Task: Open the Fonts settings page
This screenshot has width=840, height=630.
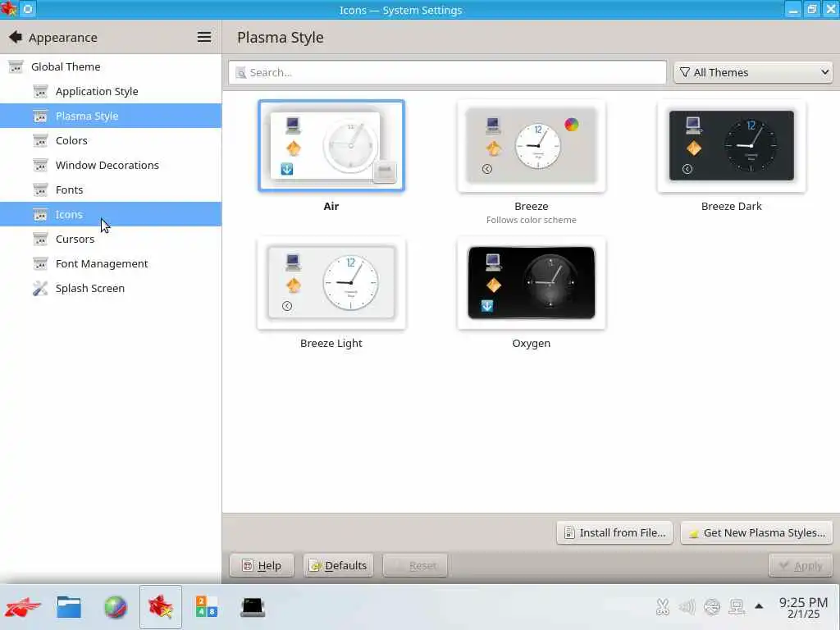Action: coord(111,189)
